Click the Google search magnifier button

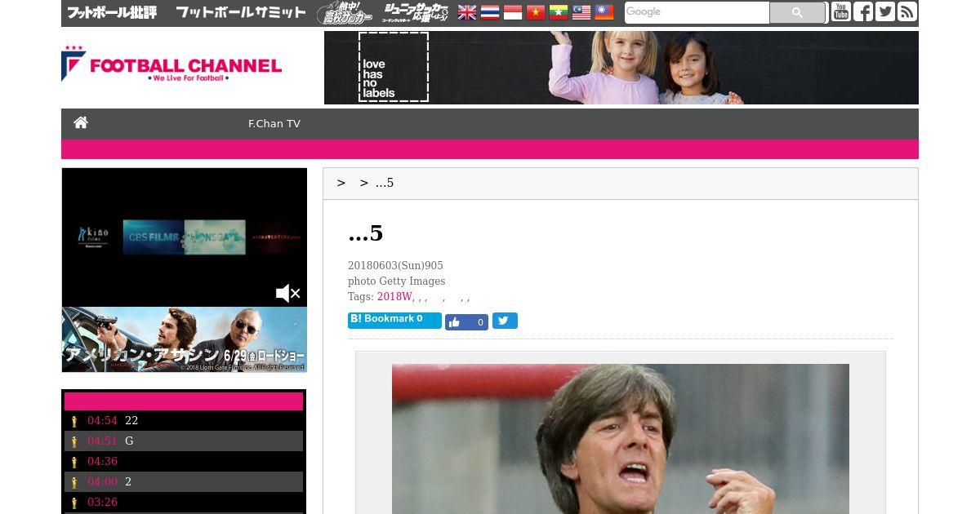tap(797, 12)
